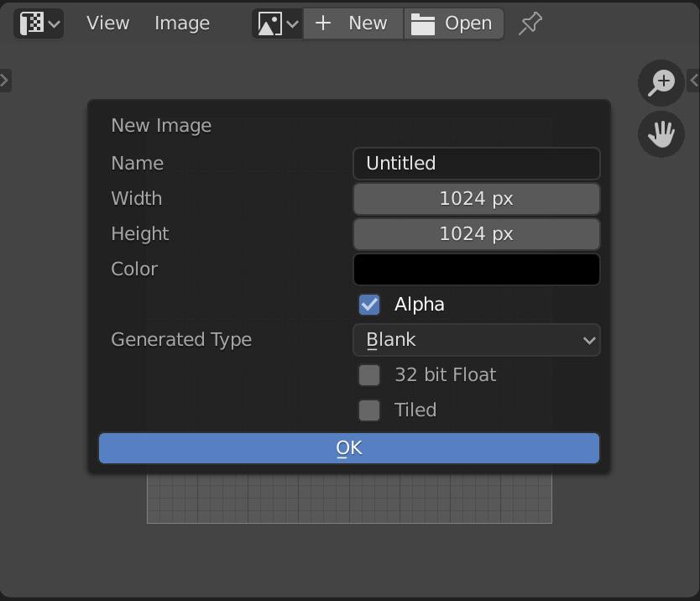Enable the 32 bit Float checkbox

click(369, 374)
